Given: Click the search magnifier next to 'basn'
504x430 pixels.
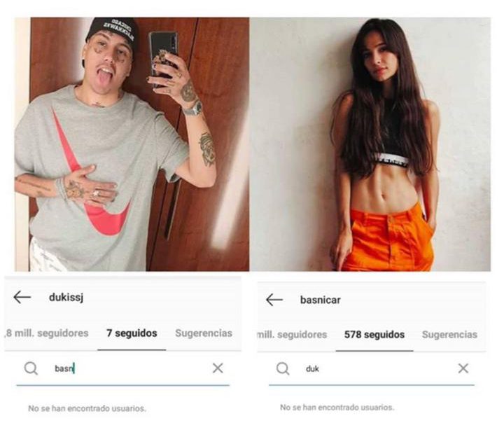Looking at the screenshot, I should click(x=31, y=368).
